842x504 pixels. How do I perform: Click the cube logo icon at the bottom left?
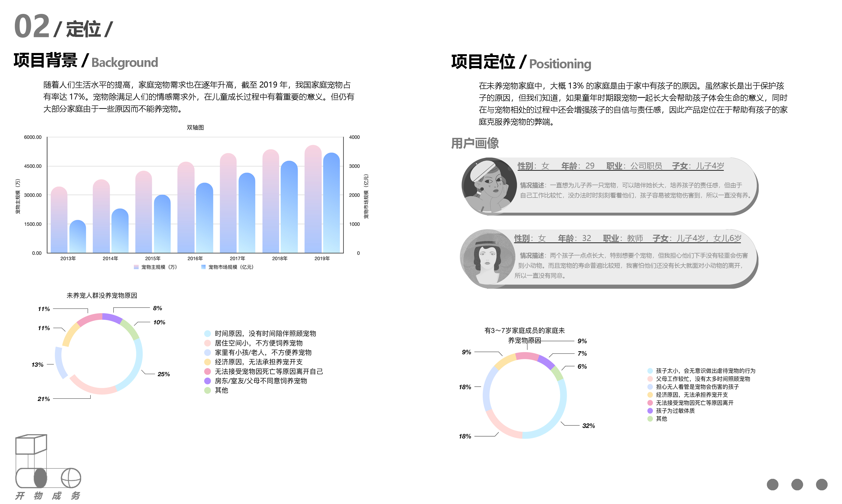tap(31, 444)
